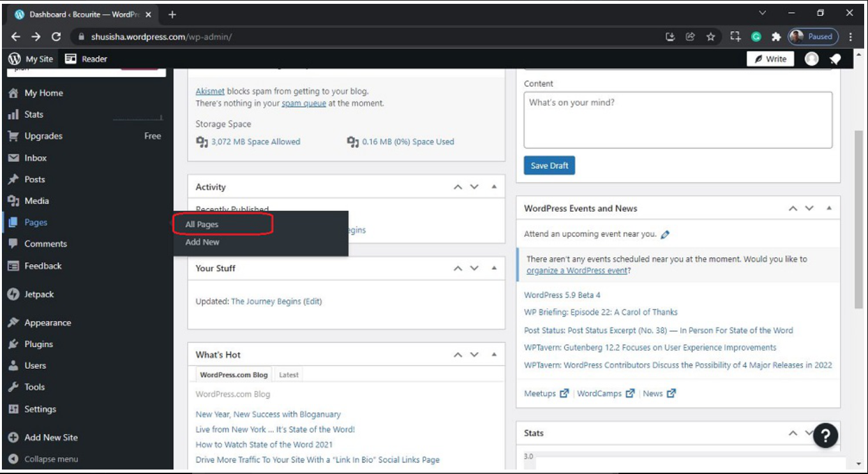Open WordPress 5.9 Beta 4 news link

pyautogui.click(x=562, y=295)
